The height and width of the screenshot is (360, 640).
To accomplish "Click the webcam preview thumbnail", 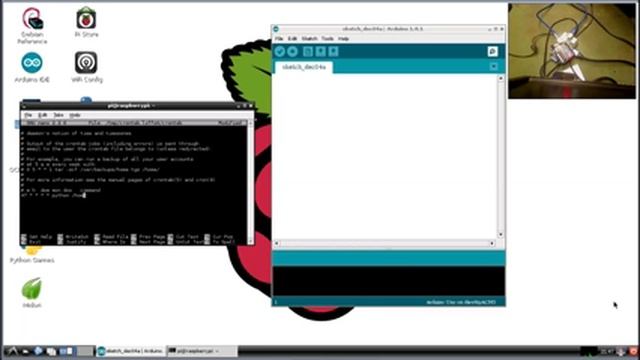I will (x=571, y=51).
